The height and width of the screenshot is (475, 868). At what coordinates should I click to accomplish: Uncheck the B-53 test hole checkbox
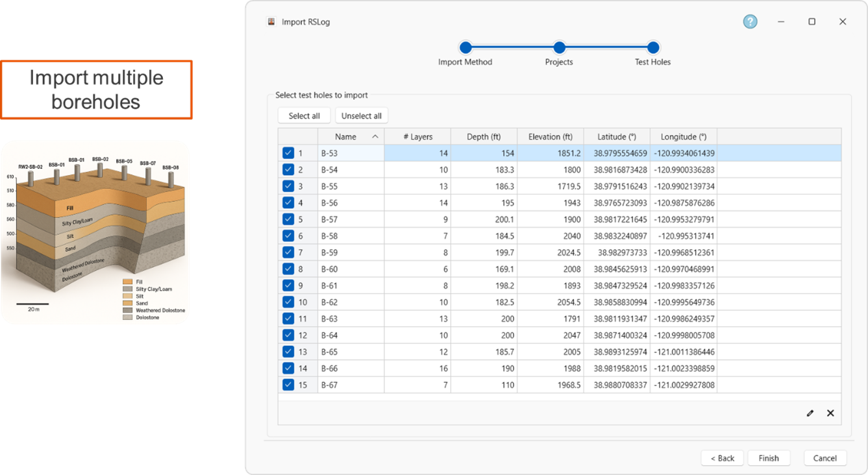tap(288, 152)
